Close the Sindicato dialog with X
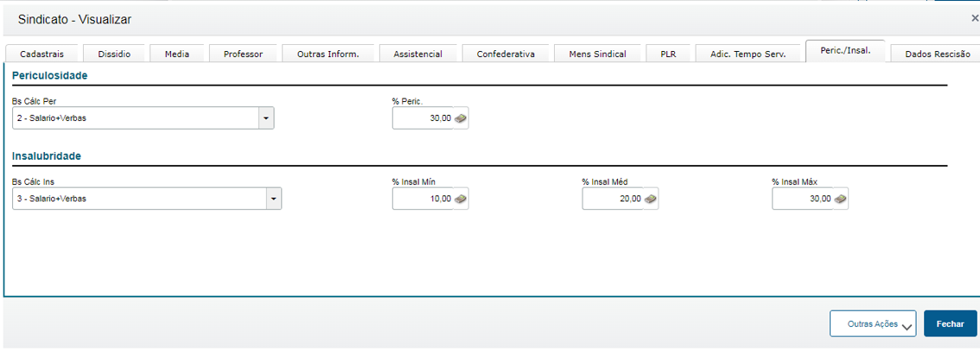This screenshot has height=351, width=980. coord(975,18)
